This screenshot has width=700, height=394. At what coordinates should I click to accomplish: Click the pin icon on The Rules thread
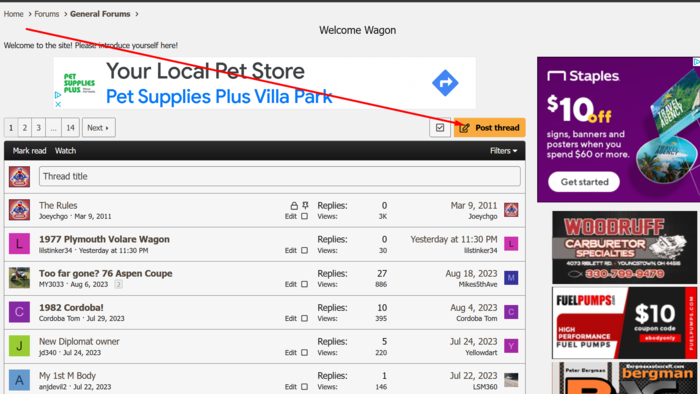(x=305, y=205)
